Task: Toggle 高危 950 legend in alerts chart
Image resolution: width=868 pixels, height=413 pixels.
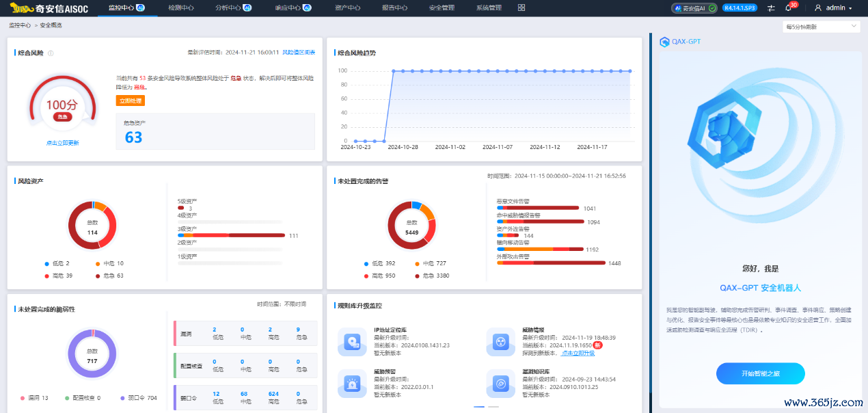Action: click(x=380, y=276)
